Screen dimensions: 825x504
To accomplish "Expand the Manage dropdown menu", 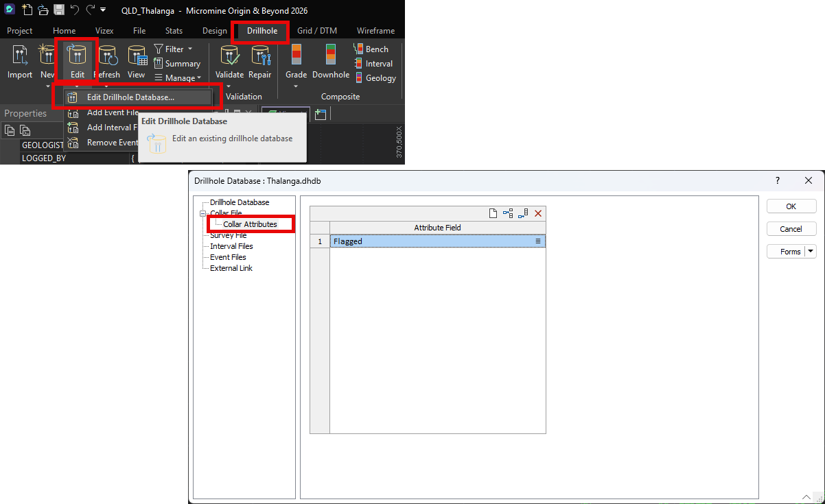I will click(x=178, y=78).
